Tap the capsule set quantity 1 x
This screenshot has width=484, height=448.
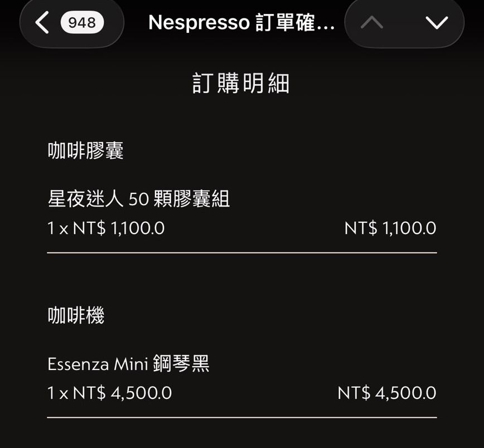(x=57, y=228)
